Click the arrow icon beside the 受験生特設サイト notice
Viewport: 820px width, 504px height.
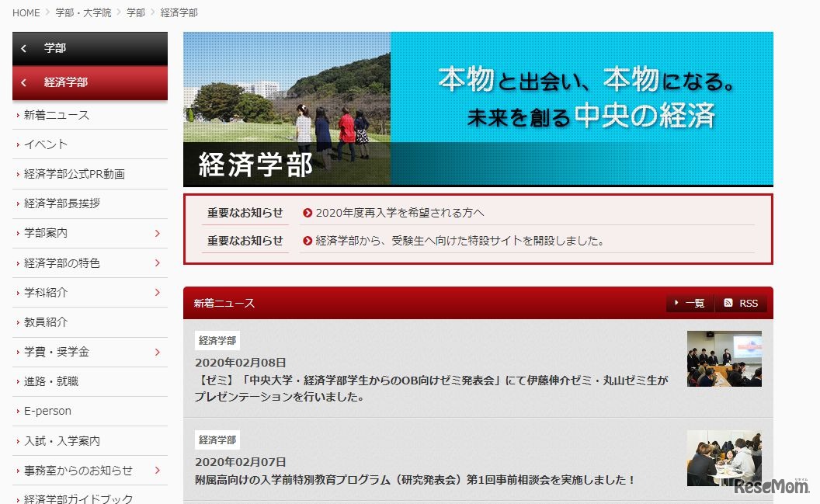(307, 241)
